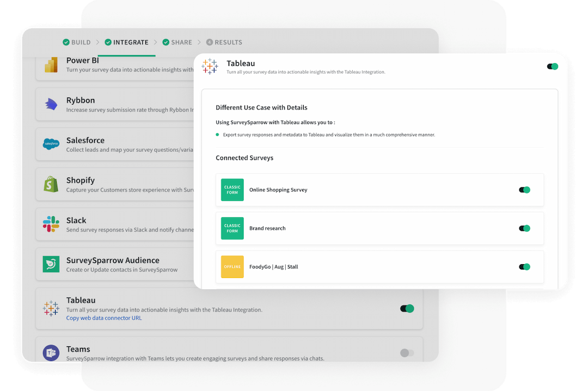Click the Microsoft Teams icon
Image resolution: width=588 pixels, height=391 pixels.
coord(51,353)
